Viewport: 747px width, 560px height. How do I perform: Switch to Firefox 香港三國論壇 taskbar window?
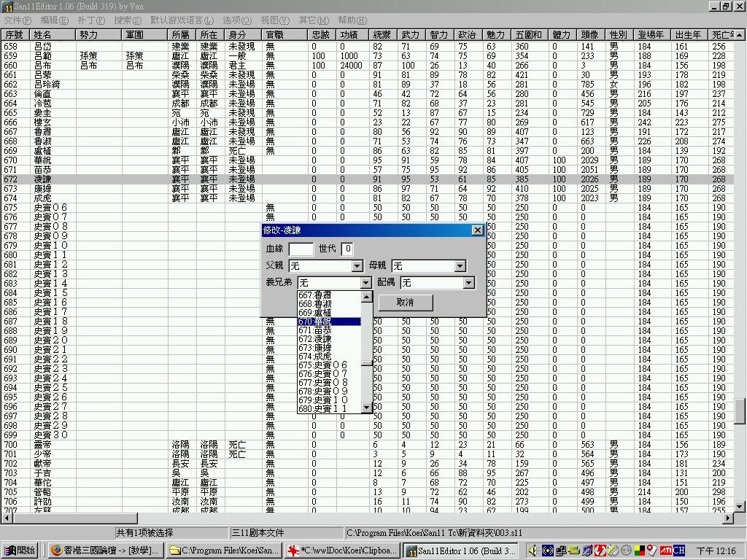tap(106, 551)
